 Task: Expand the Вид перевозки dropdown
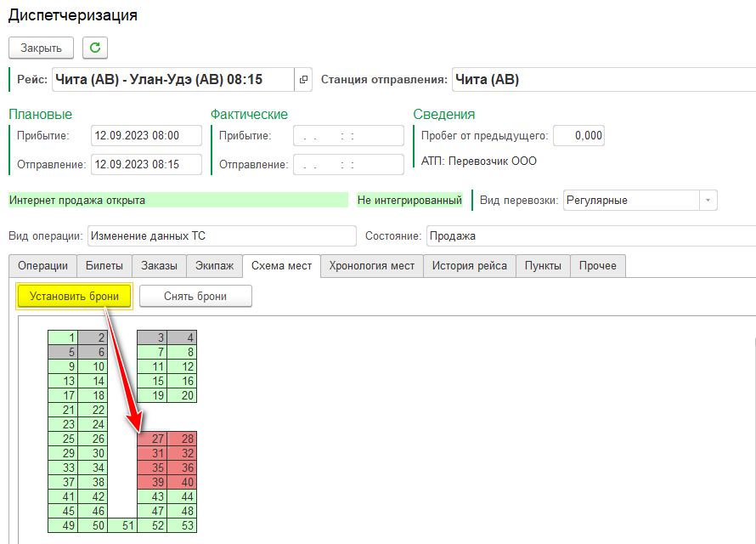pos(708,201)
